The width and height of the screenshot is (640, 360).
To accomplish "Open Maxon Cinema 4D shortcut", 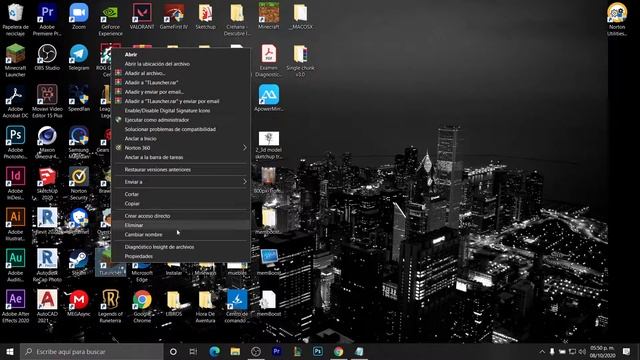I will 47,142.
